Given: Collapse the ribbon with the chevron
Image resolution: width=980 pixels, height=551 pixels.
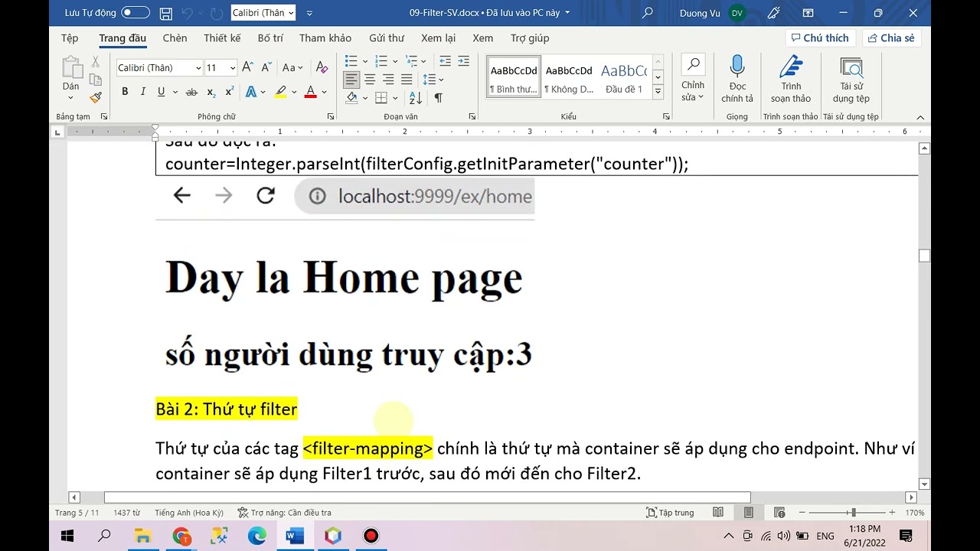Looking at the screenshot, I should [x=920, y=117].
